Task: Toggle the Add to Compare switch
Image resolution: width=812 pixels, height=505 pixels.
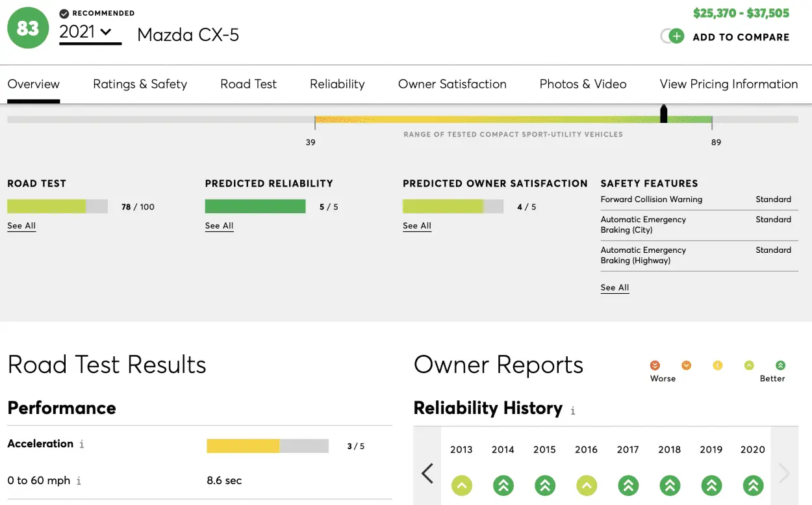Action: tap(672, 36)
